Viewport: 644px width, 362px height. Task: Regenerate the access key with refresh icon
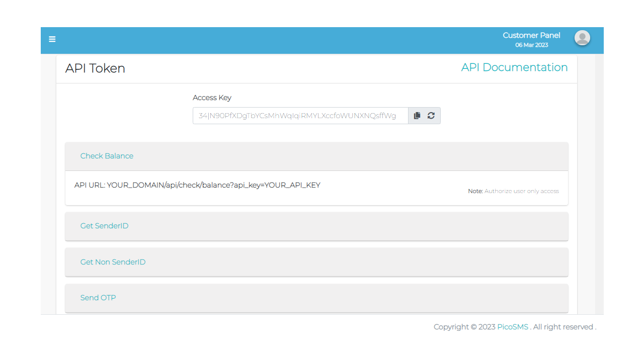431,116
